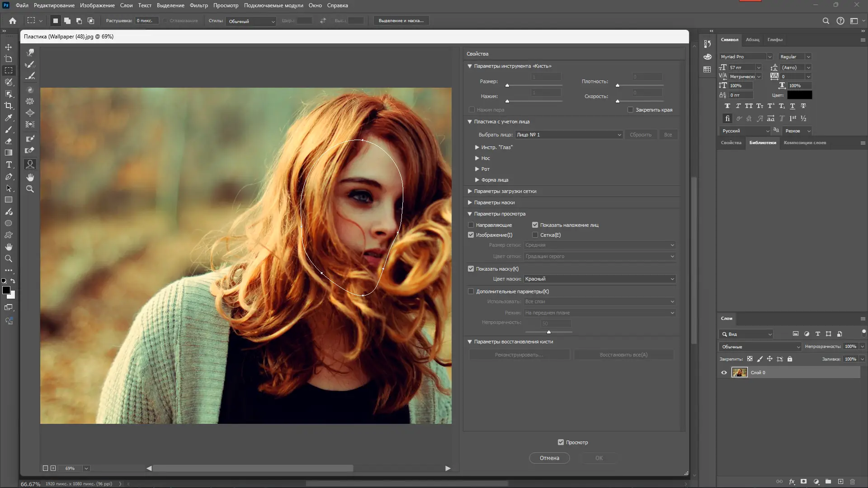This screenshot has width=868, height=488.
Task: Select the Freeze Mask tool
Action: click(x=30, y=139)
